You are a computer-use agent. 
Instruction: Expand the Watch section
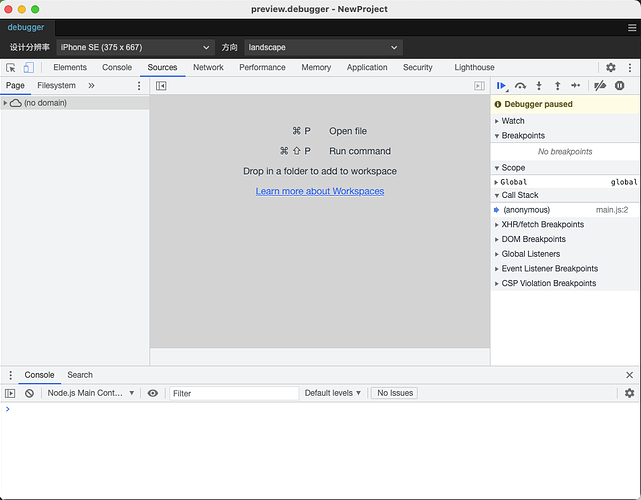tap(496, 121)
